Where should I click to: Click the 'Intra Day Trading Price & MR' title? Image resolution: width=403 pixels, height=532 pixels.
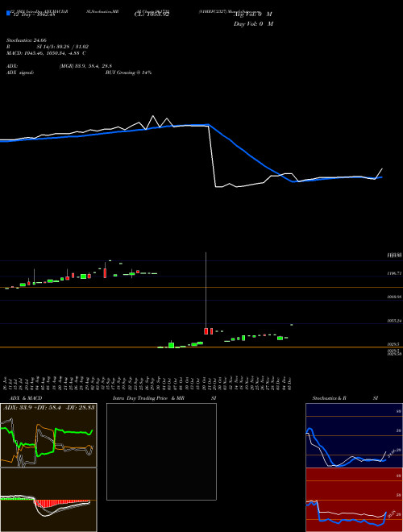coord(148,398)
